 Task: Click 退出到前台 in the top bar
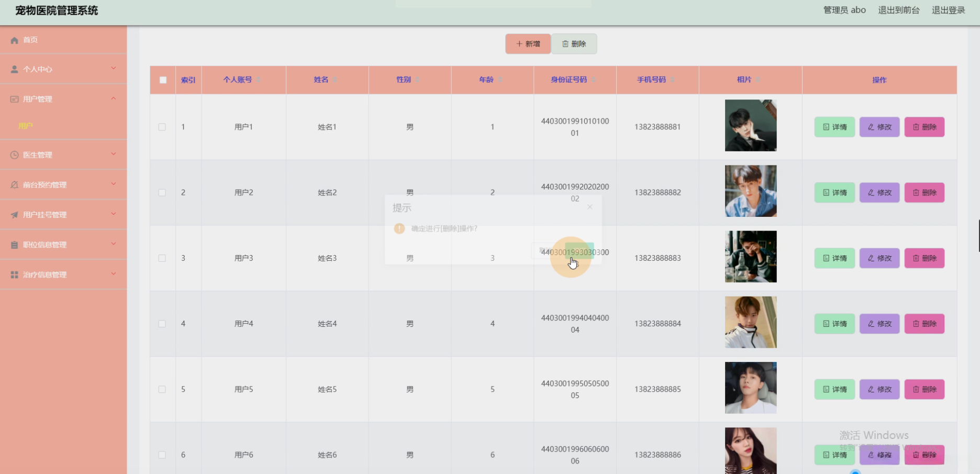[899, 10]
